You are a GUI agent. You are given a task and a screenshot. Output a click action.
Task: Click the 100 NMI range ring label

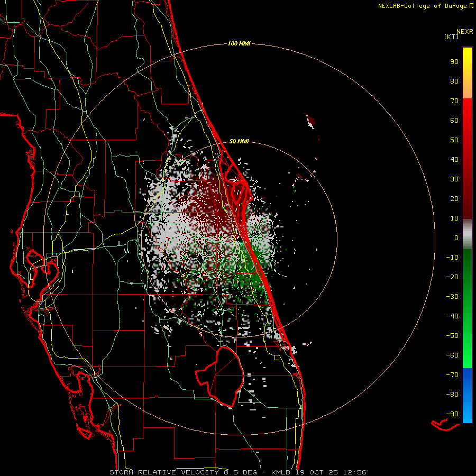click(x=239, y=44)
